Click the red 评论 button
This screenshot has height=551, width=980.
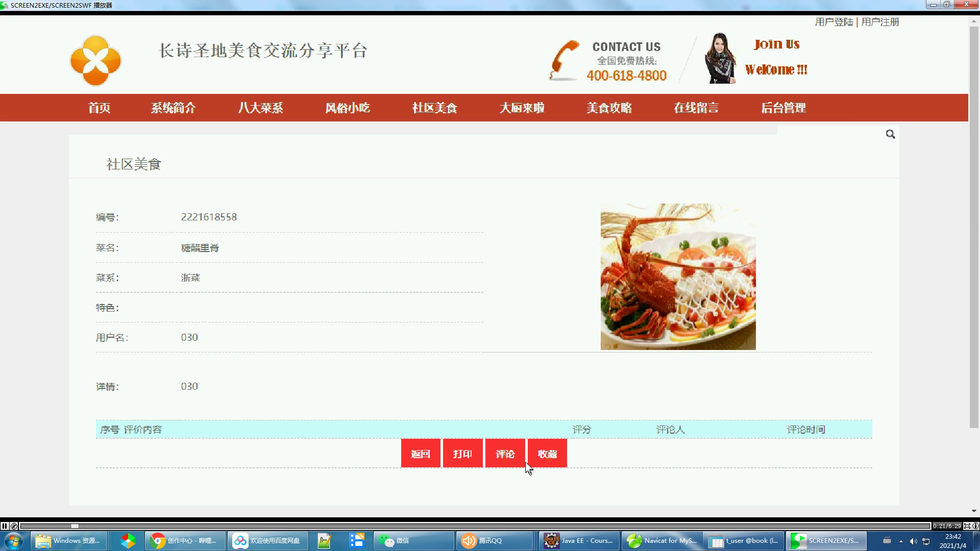click(x=505, y=453)
